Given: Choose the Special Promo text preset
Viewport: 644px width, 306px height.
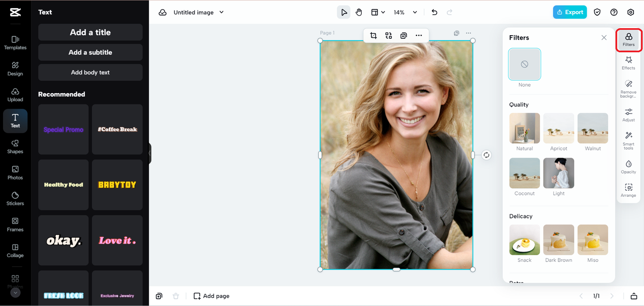Looking at the screenshot, I should point(63,129).
